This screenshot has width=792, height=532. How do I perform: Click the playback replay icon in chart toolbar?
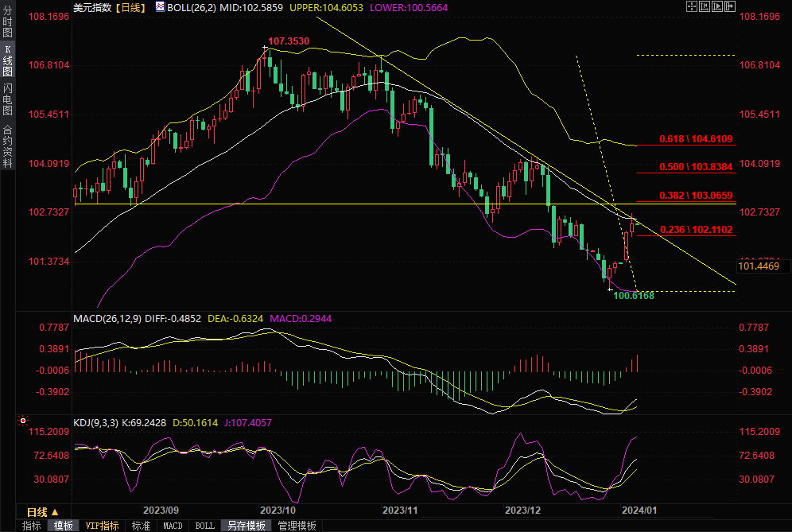(x=717, y=6)
